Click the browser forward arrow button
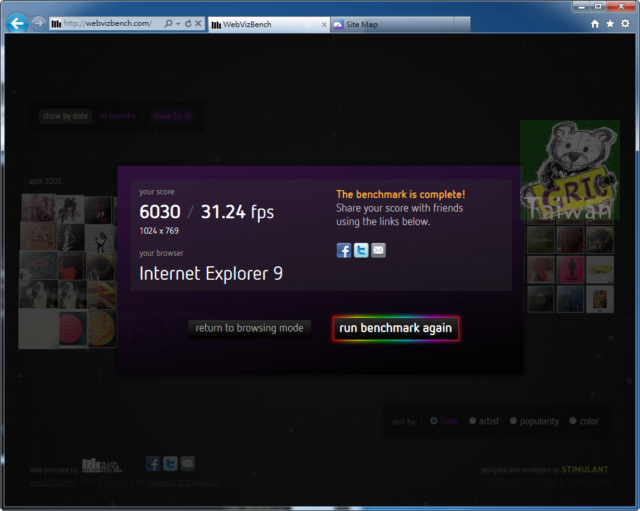 pyautogui.click(x=38, y=23)
